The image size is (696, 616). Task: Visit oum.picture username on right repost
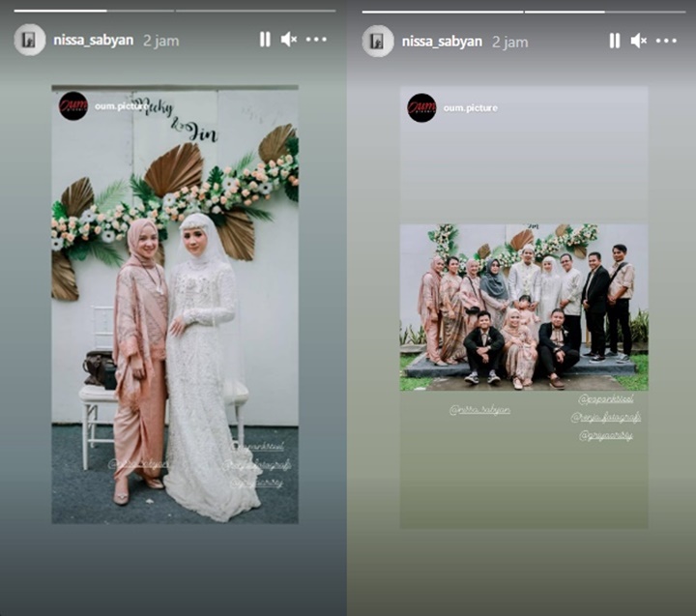point(471,108)
